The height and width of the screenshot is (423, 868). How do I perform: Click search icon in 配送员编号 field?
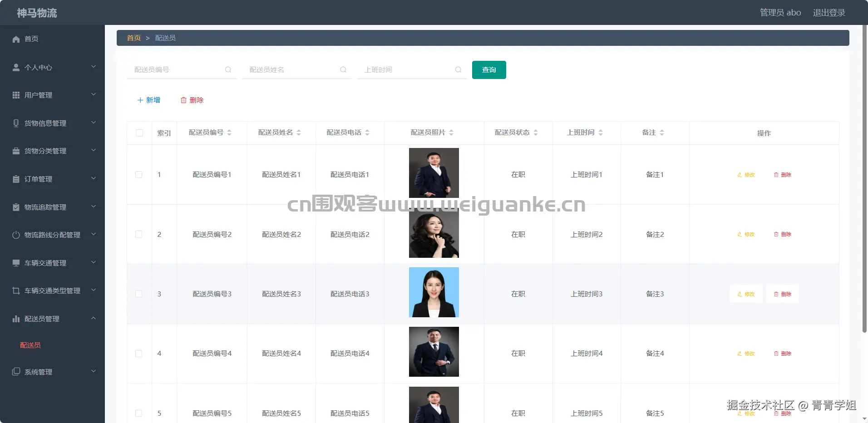[x=228, y=69]
